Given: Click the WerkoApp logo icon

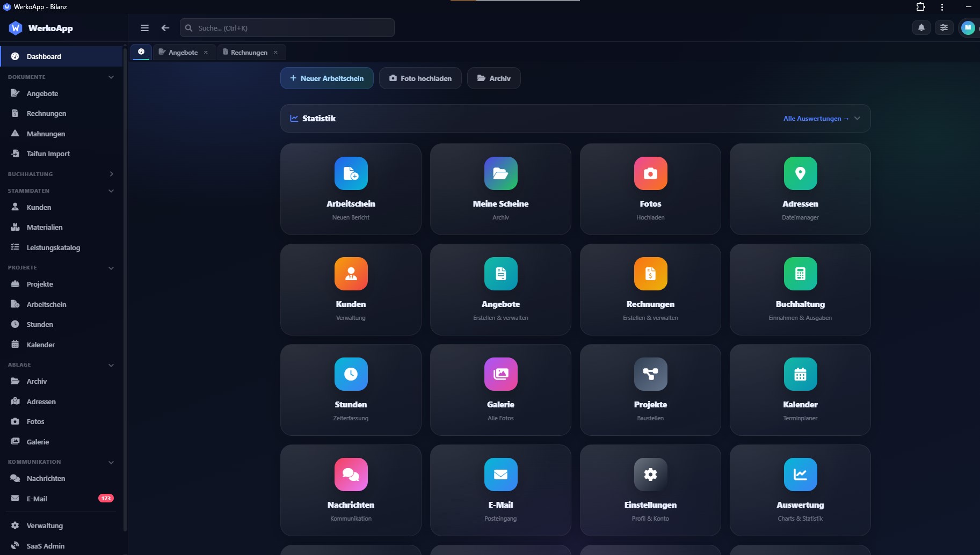Looking at the screenshot, I should 16,28.
